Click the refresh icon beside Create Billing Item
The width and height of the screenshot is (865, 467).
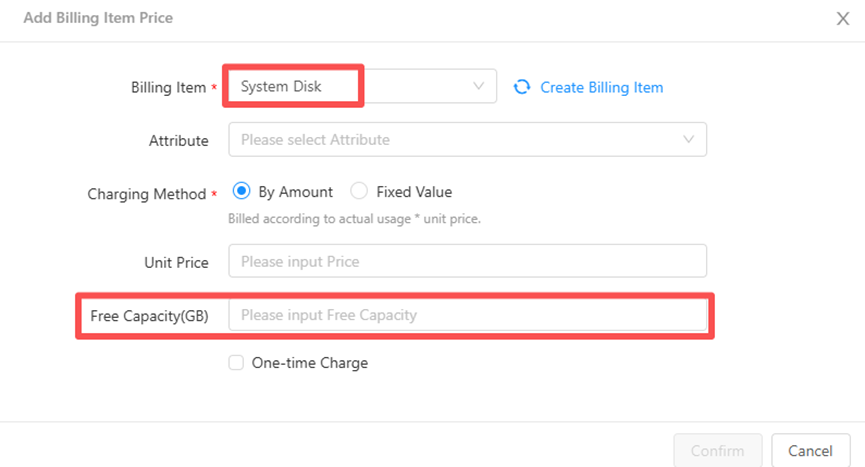click(522, 87)
